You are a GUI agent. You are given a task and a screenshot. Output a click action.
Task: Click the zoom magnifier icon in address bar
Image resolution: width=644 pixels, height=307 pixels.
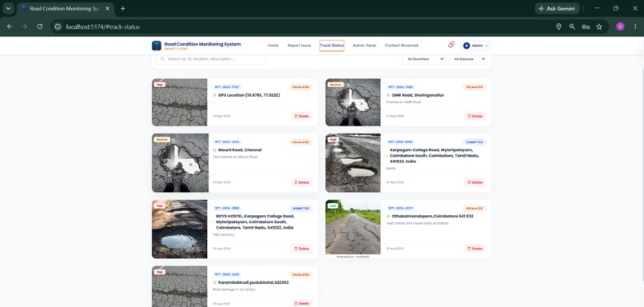pos(572,26)
